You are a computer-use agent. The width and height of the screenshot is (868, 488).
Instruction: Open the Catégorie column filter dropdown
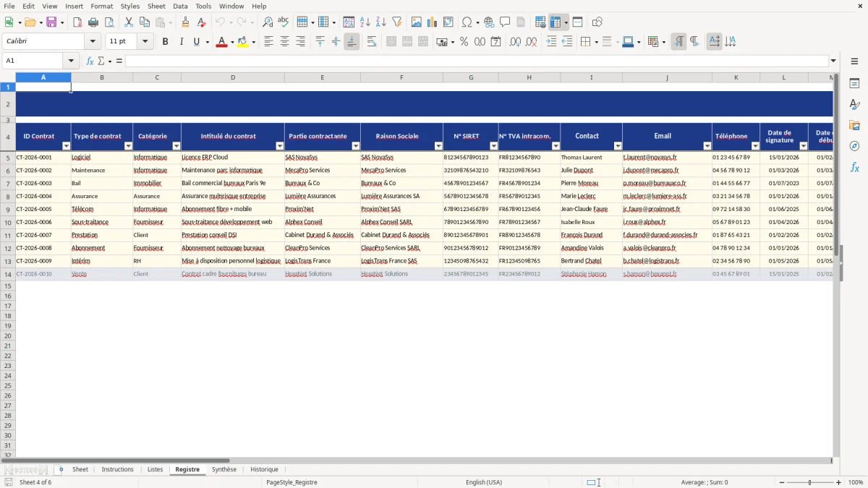pos(176,146)
